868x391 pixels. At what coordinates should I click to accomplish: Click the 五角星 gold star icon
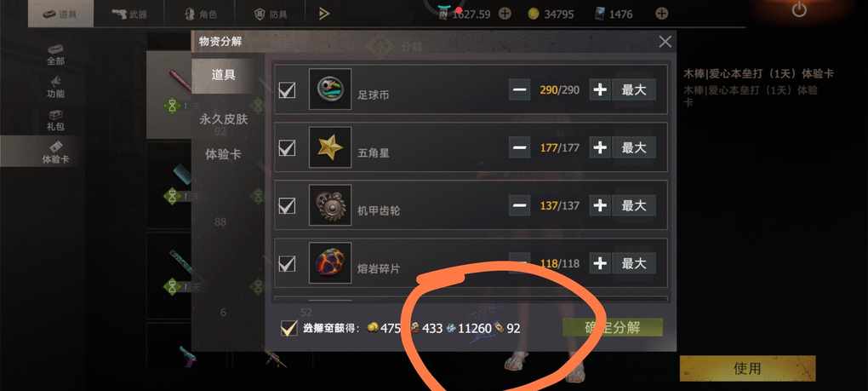coord(330,147)
